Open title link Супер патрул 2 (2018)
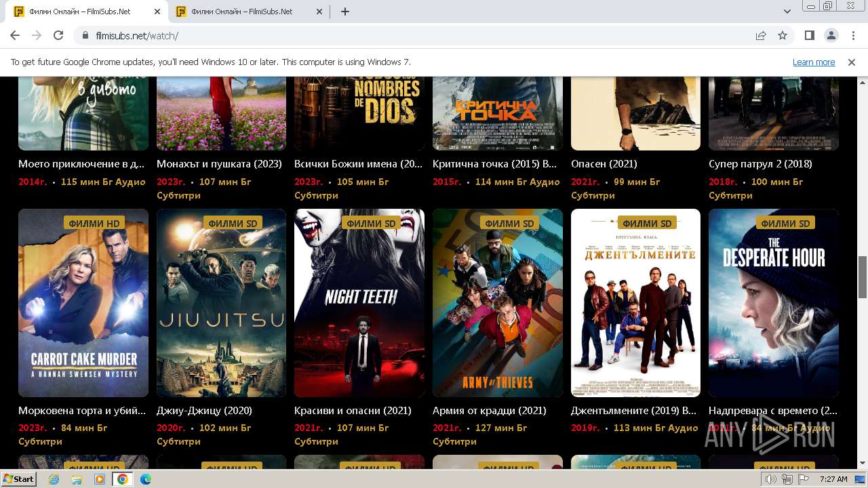Screen dimensions: 868x488 (x=760, y=164)
